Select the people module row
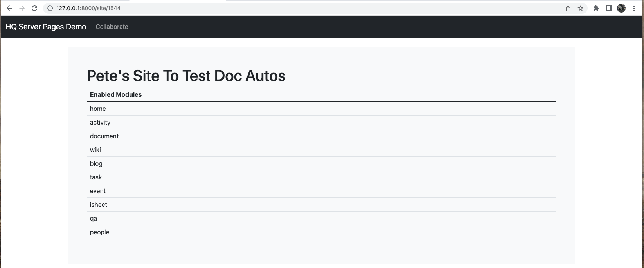Viewport: 644px width, 268px height. click(100, 232)
